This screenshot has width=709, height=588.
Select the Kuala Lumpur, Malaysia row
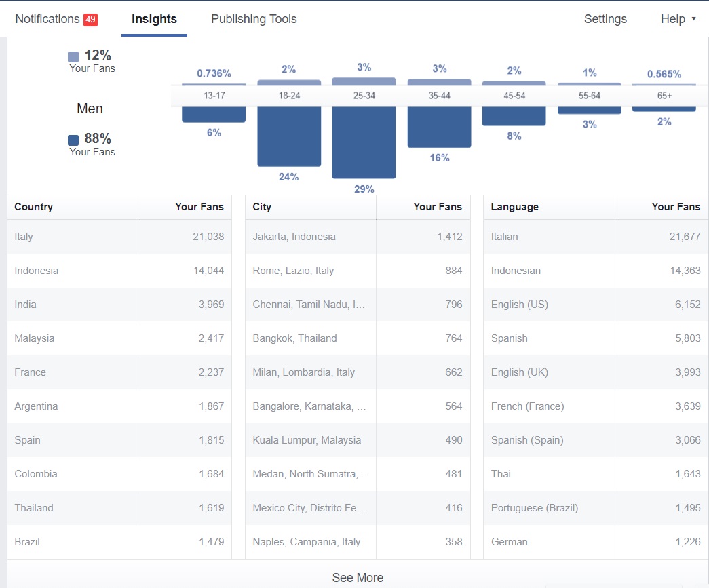[x=357, y=440]
